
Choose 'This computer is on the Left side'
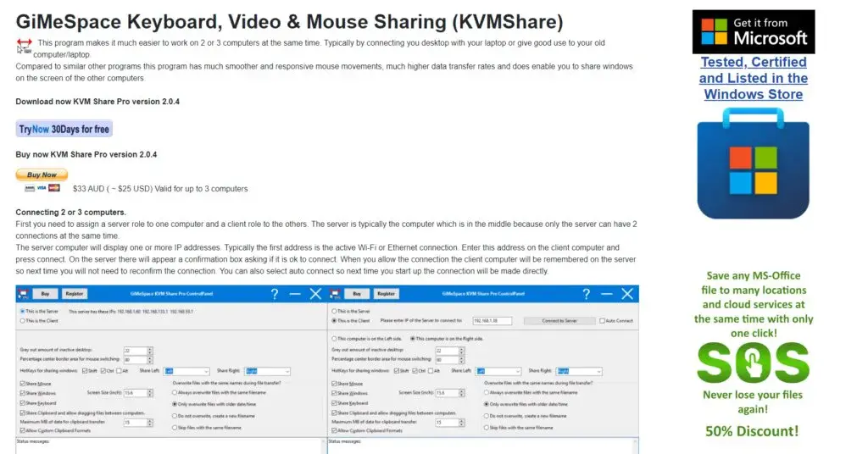pos(366,339)
